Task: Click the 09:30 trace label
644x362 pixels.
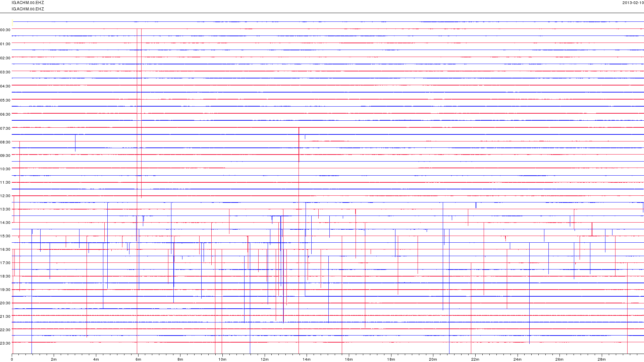Action: click(x=5, y=156)
